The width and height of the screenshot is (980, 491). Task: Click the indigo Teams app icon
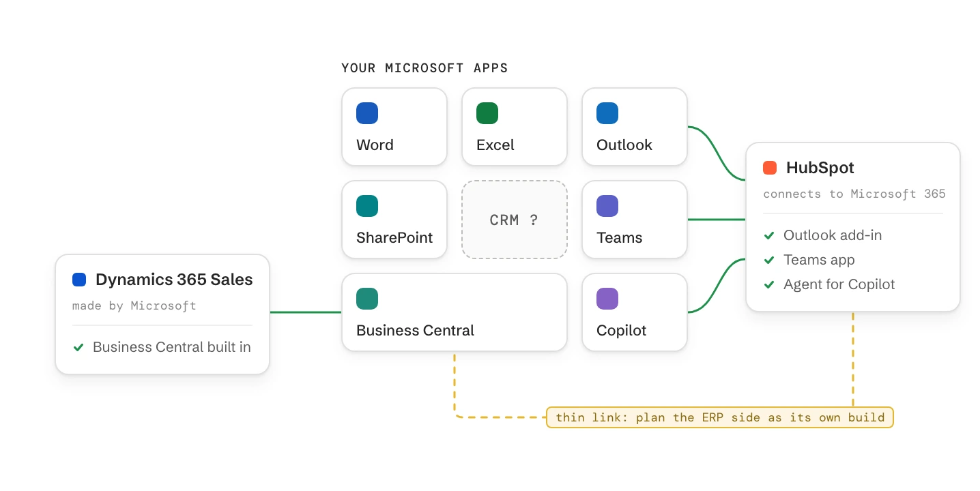[607, 206]
